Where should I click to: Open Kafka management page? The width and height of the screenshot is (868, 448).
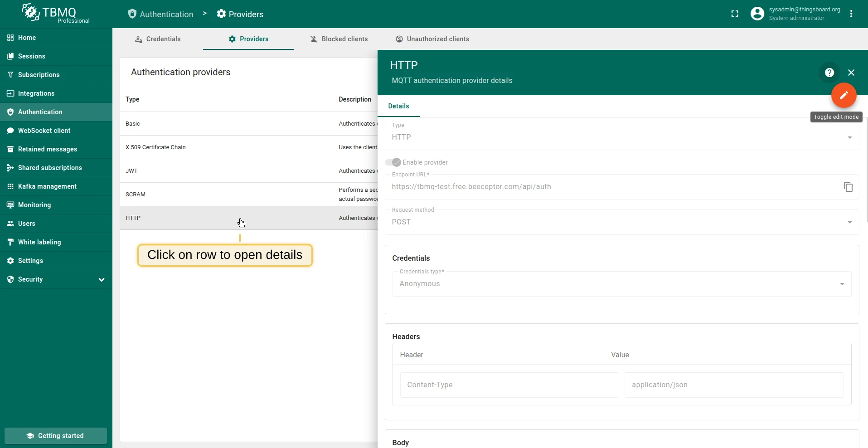coord(56,186)
